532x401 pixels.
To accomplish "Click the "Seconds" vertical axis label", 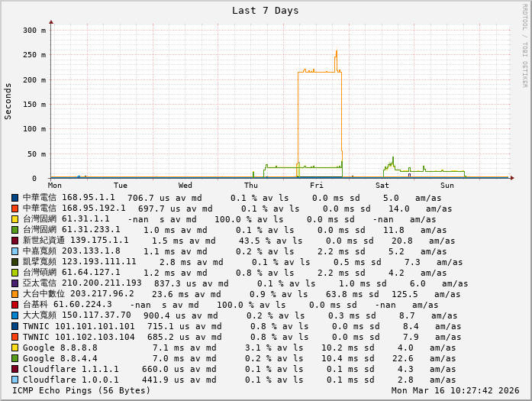I will [8, 101].
